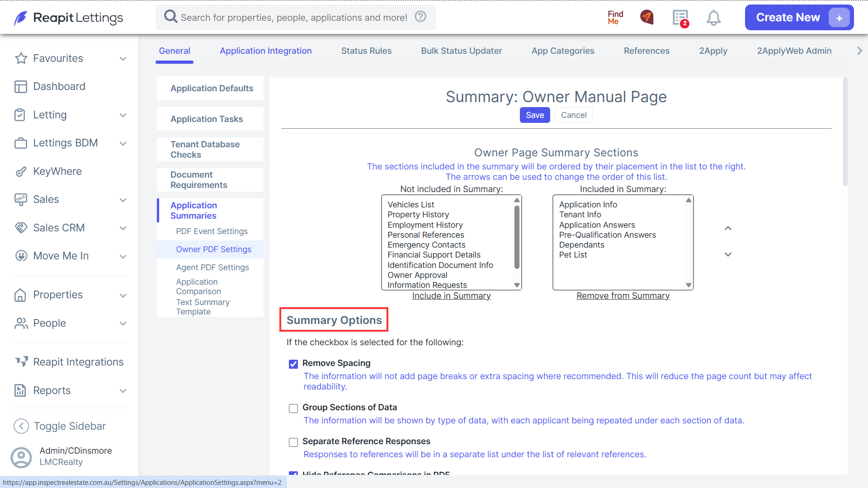The image size is (868, 488).
Task: Enable Group Sections of Data checkbox
Action: click(293, 408)
